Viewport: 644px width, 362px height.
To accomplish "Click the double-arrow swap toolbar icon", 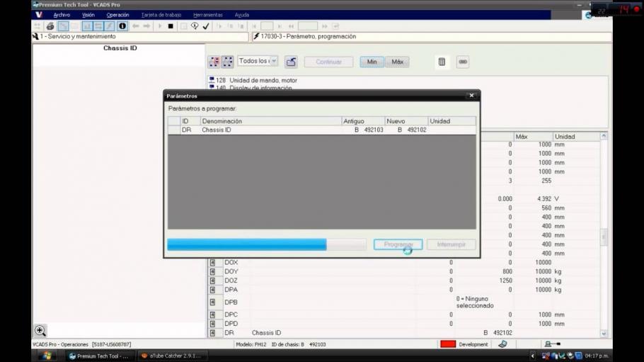I will pos(98,26).
